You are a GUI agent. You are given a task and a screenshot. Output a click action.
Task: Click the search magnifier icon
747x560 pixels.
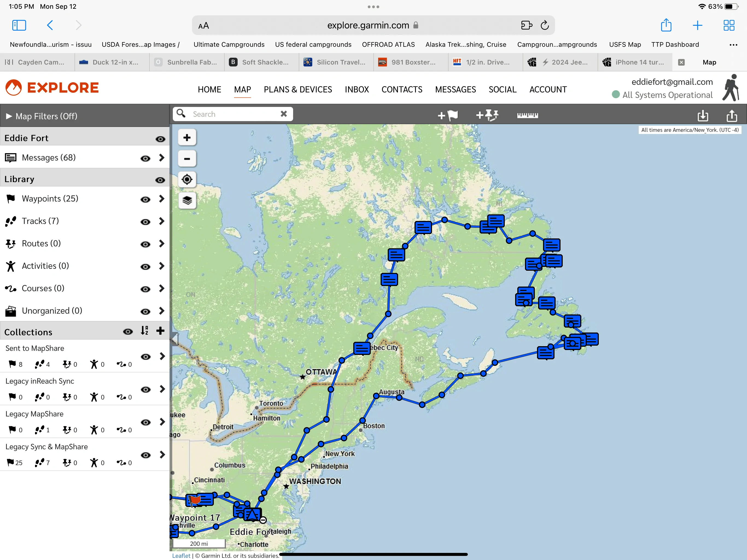pyautogui.click(x=181, y=113)
